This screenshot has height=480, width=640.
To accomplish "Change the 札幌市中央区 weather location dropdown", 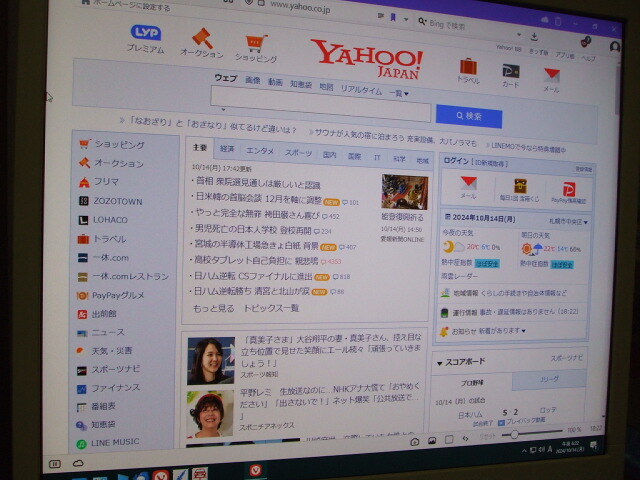I will pyautogui.click(x=568, y=222).
